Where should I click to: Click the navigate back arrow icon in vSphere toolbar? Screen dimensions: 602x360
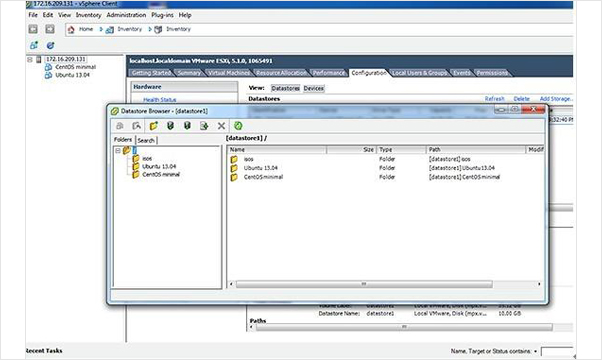pyautogui.click(x=33, y=29)
